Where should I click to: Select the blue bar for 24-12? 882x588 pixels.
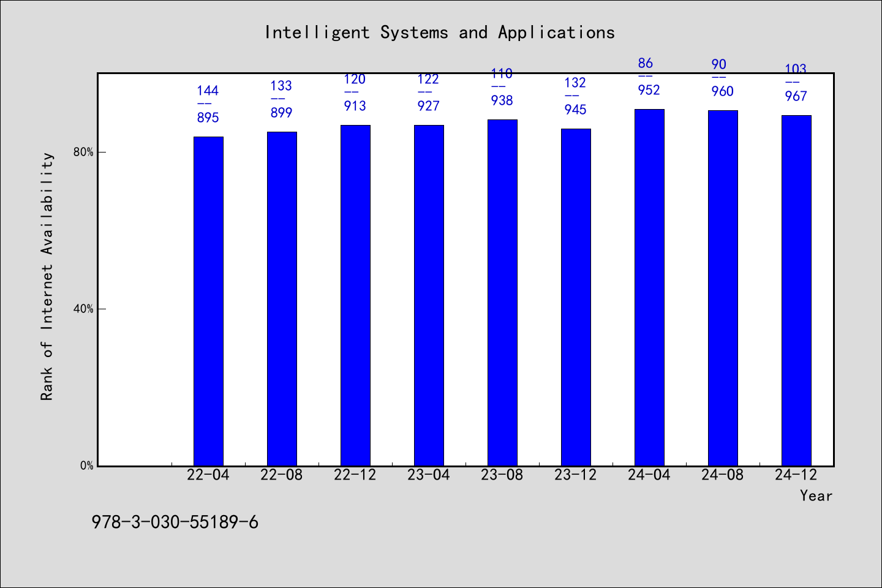tap(796, 290)
